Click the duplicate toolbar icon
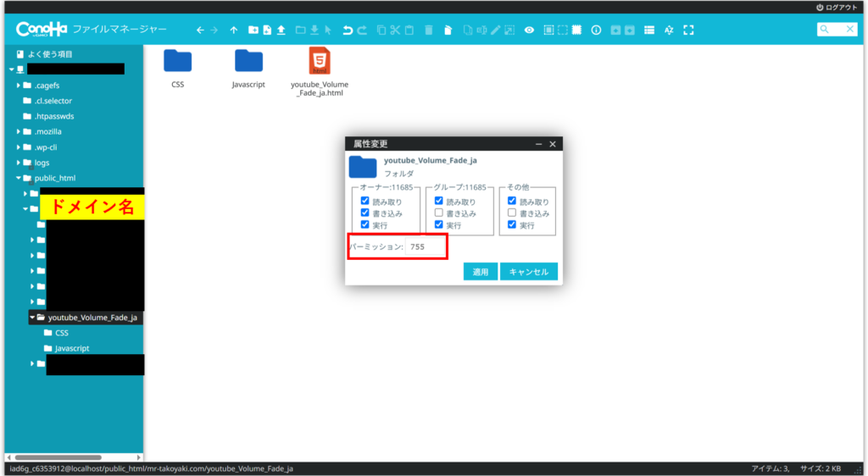This screenshot has height=476, width=868. pos(467,30)
